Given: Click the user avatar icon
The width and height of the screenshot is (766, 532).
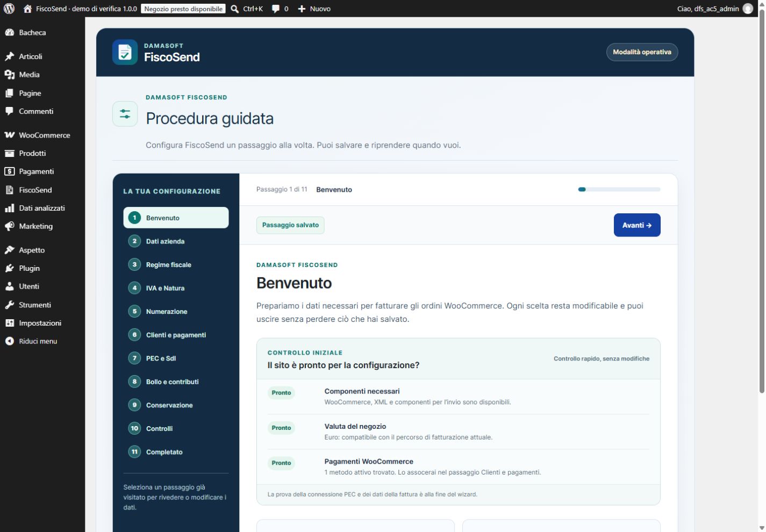Looking at the screenshot, I should point(748,9).
